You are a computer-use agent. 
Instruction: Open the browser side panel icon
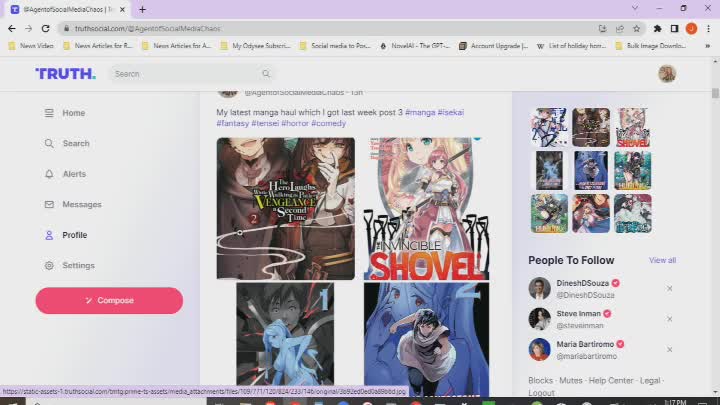point(674,28)
